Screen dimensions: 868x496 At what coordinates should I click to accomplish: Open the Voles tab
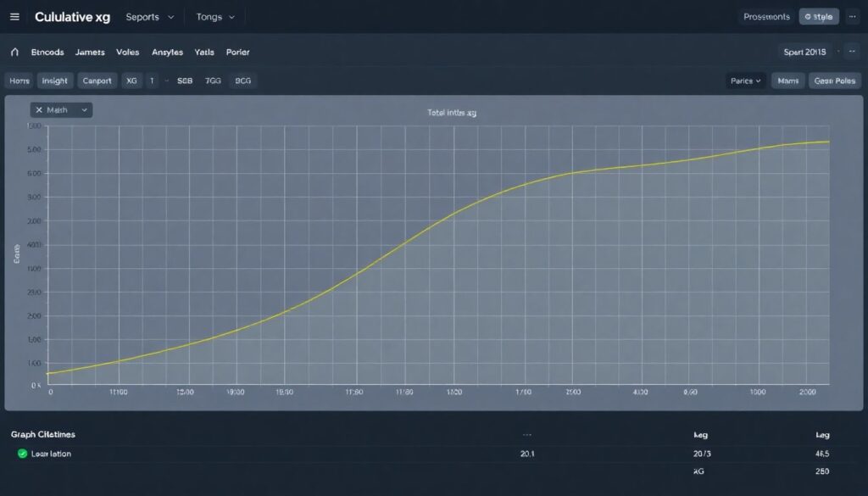(x=127, y=52)
